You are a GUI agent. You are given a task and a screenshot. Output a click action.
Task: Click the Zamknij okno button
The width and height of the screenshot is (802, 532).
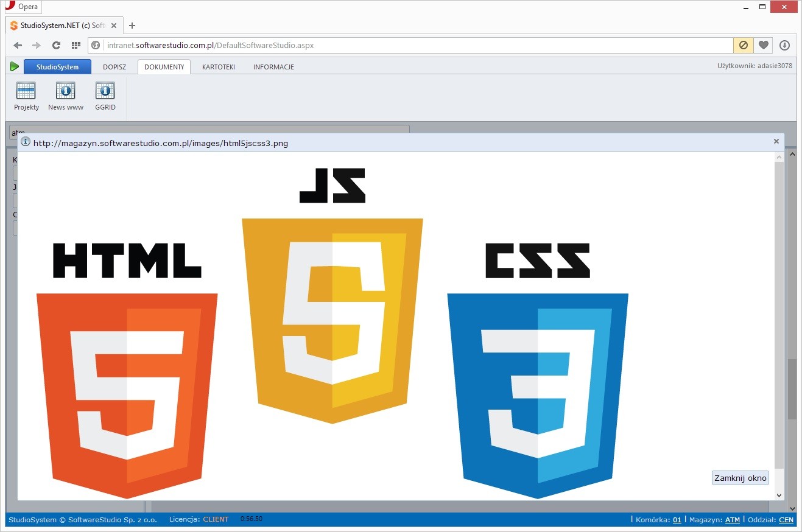(x=740, y=478)
